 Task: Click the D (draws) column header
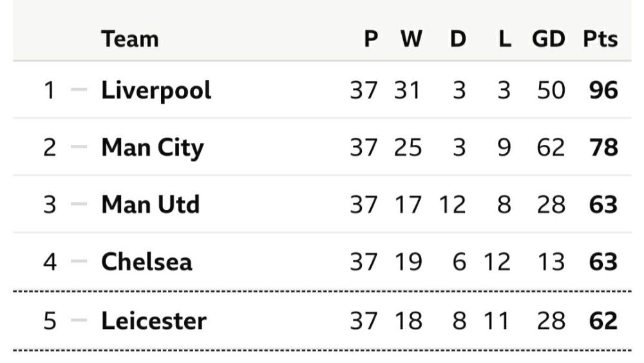[457, 39]
